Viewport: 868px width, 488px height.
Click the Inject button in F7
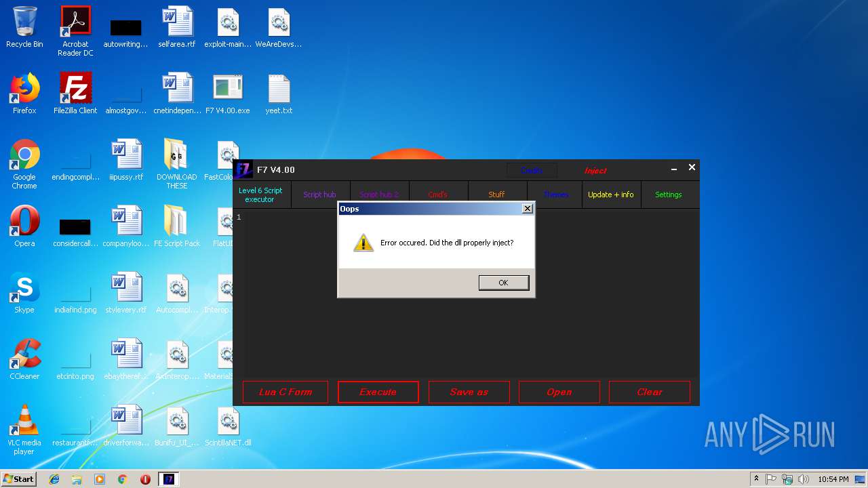coord(595,171)
